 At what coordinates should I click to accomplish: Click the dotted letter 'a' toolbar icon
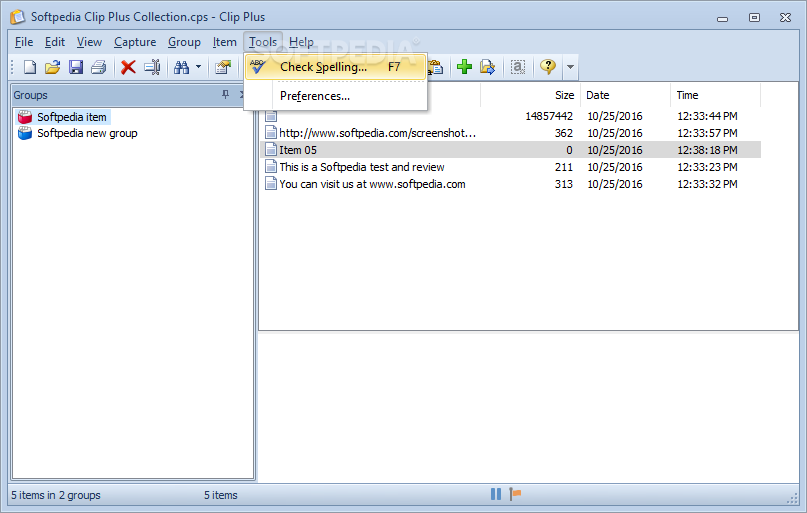[518, 67]
